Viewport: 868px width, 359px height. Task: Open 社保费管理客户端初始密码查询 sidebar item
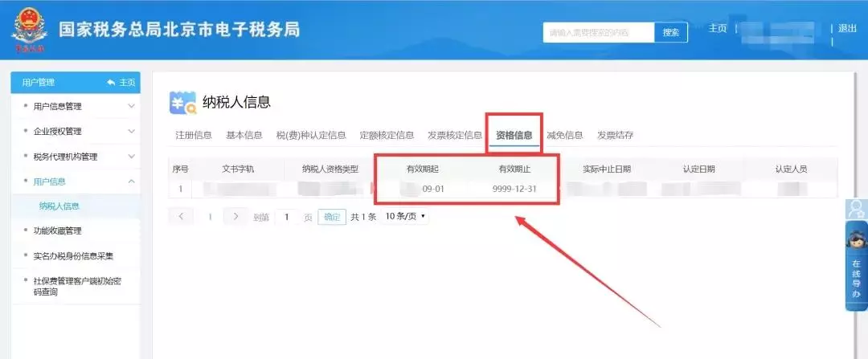[76, 286]
